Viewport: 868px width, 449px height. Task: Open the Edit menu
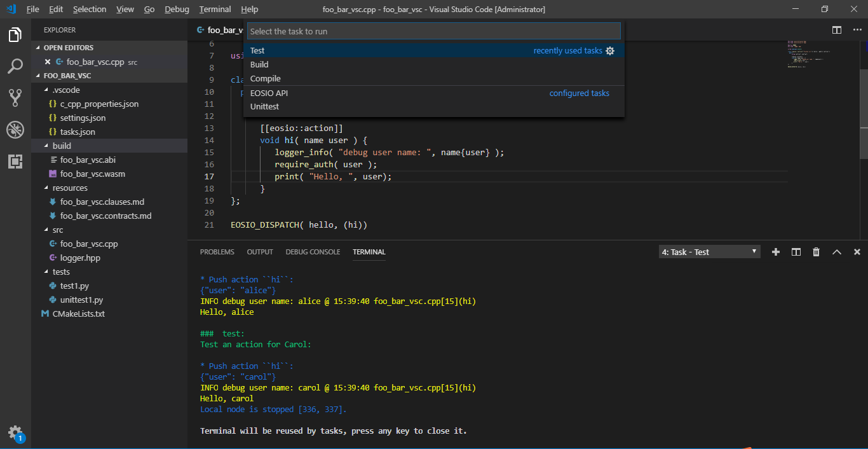tap(56, 9)
